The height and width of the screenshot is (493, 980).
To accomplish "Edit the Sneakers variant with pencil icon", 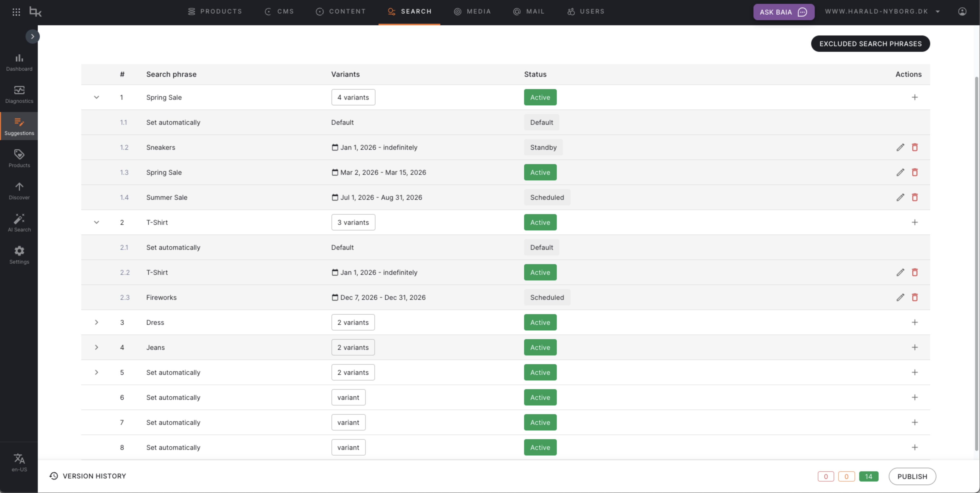I will tap(900, 147).
